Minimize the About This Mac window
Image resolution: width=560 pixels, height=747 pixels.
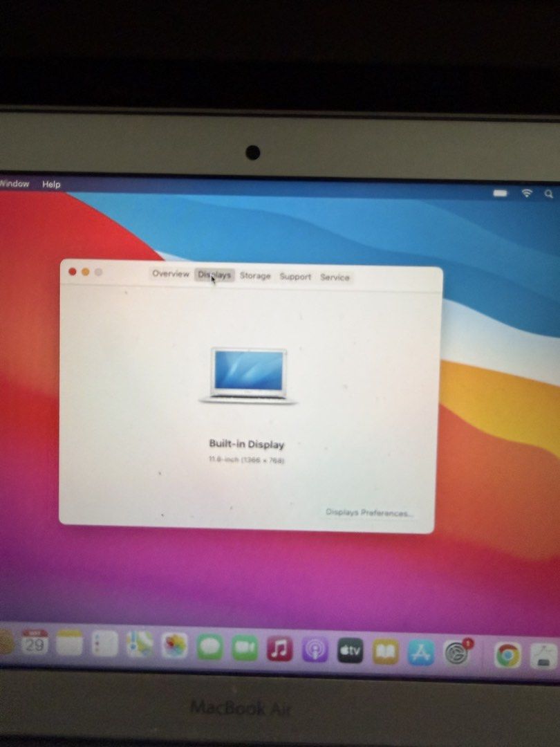point(85,272)
